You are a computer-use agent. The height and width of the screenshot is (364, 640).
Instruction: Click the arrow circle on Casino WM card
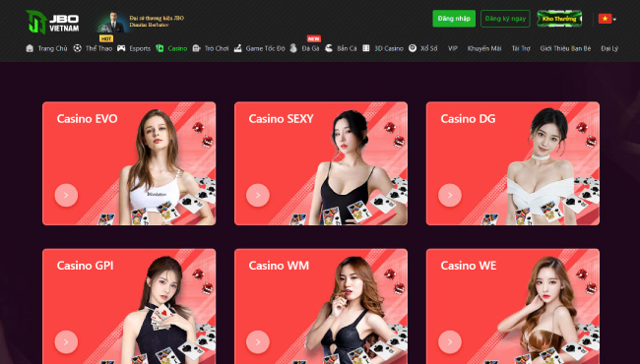click(x=258, y=342)
